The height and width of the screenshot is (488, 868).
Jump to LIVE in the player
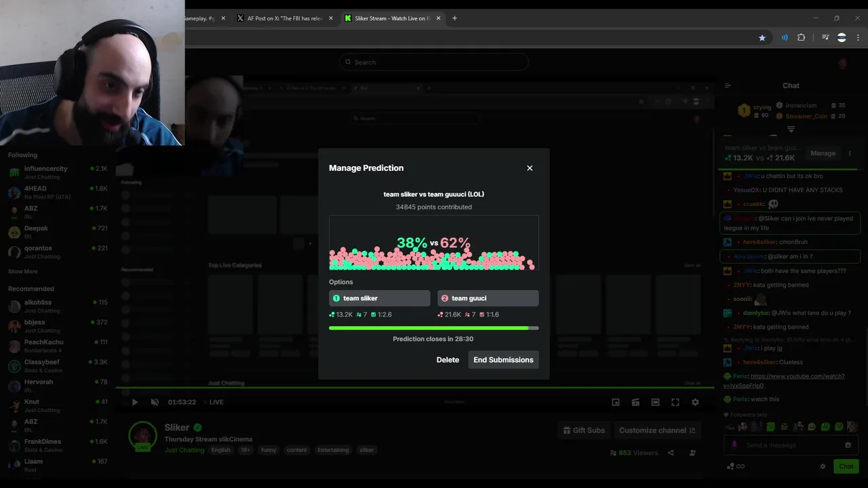213,402
